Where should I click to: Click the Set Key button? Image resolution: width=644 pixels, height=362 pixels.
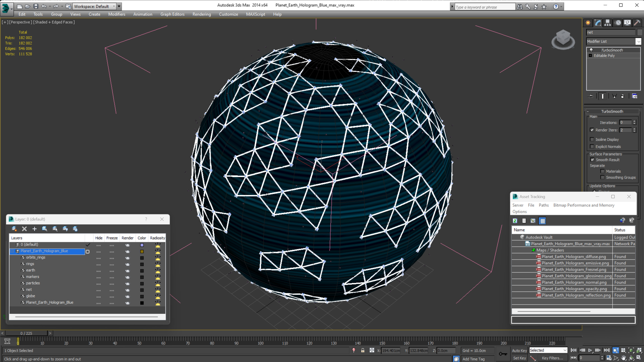click(519, 358)
